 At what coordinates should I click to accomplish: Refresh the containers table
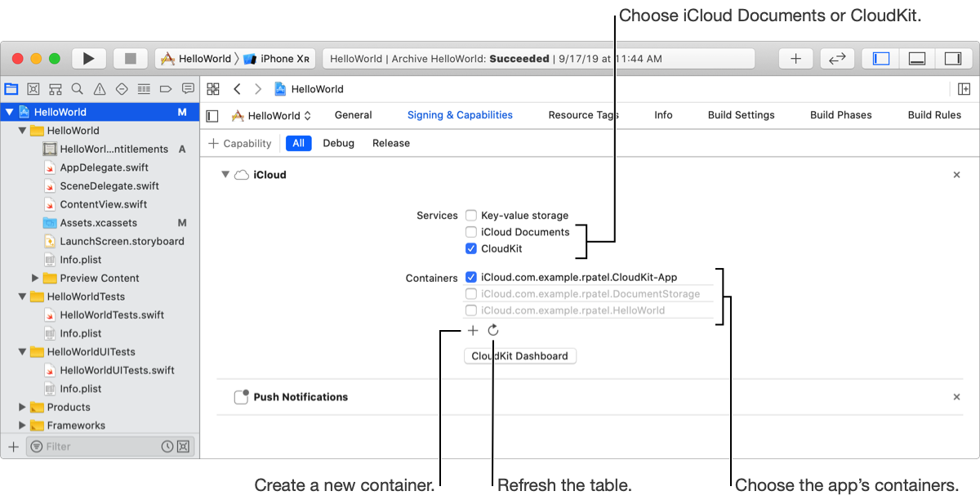tap(493, 331)
